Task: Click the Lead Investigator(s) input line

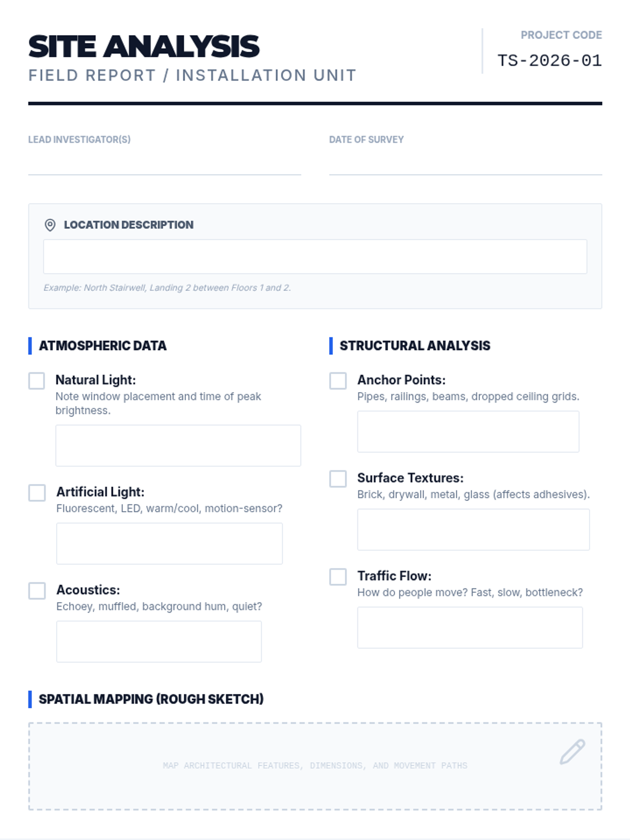Action: click(164, 164)
